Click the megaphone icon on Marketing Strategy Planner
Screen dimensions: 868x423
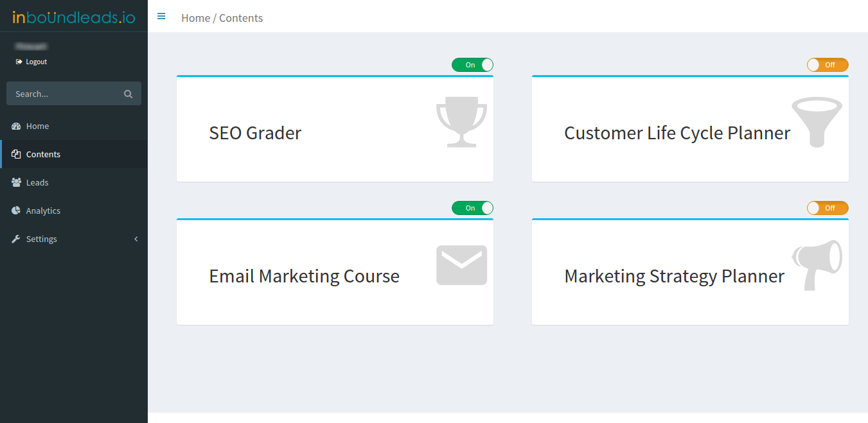[x=817, y=264]
